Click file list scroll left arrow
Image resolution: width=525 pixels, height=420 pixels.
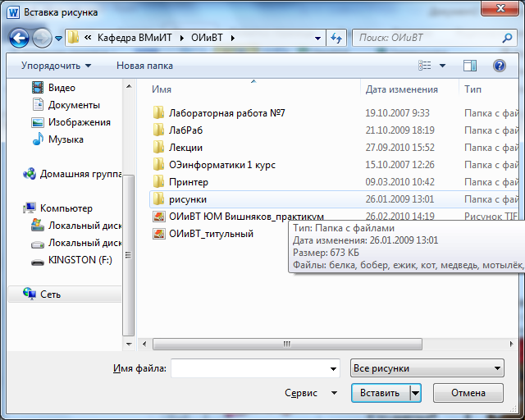pyautogui.click(x=144, y=344)
